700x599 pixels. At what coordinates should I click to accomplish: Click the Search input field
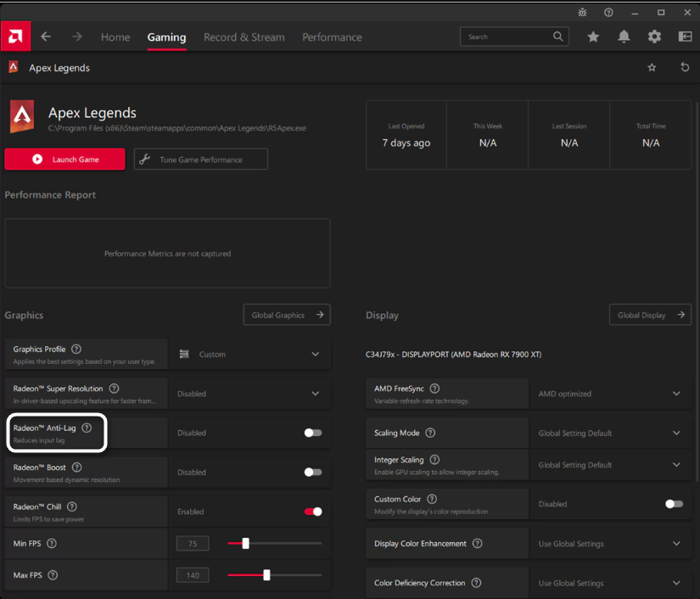(514, 36)
